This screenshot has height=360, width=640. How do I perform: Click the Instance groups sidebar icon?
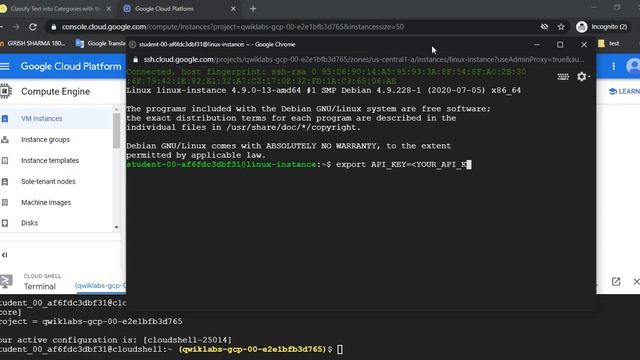(x=5, y=140)
